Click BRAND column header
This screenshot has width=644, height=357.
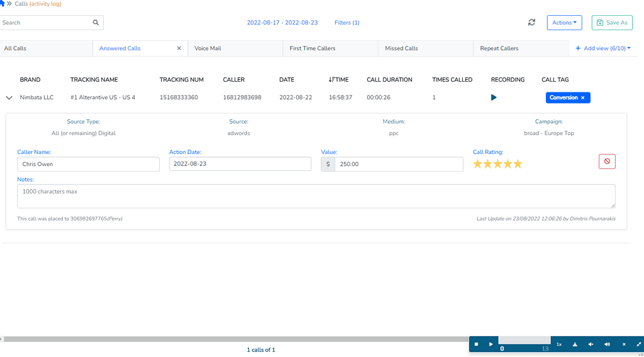(x=30, y=80)
